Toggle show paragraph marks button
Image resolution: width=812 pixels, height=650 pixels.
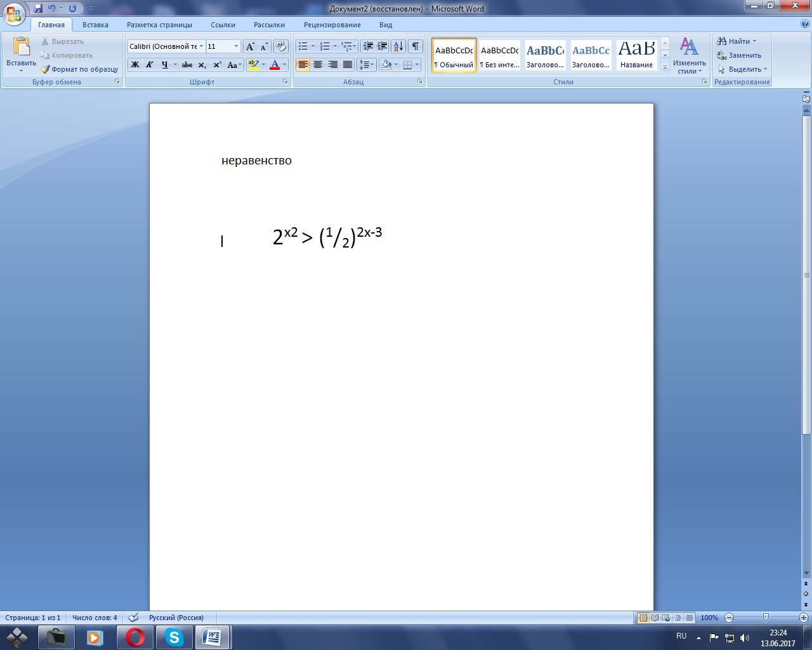coord(416,46)
